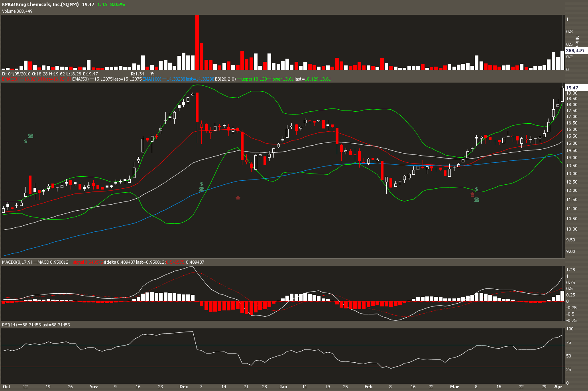The image size is (588, 391).
Task: Click the high price H:19.62
Action: 57,74
